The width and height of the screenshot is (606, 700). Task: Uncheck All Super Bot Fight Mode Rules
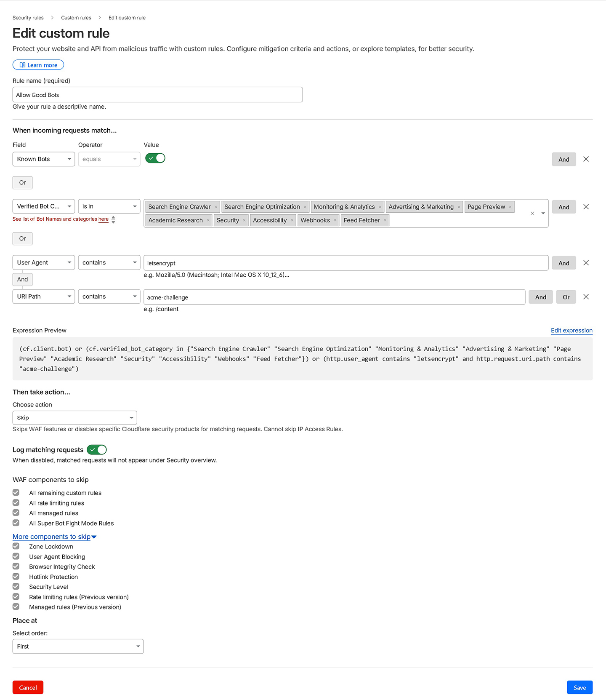tap(16, 523)
